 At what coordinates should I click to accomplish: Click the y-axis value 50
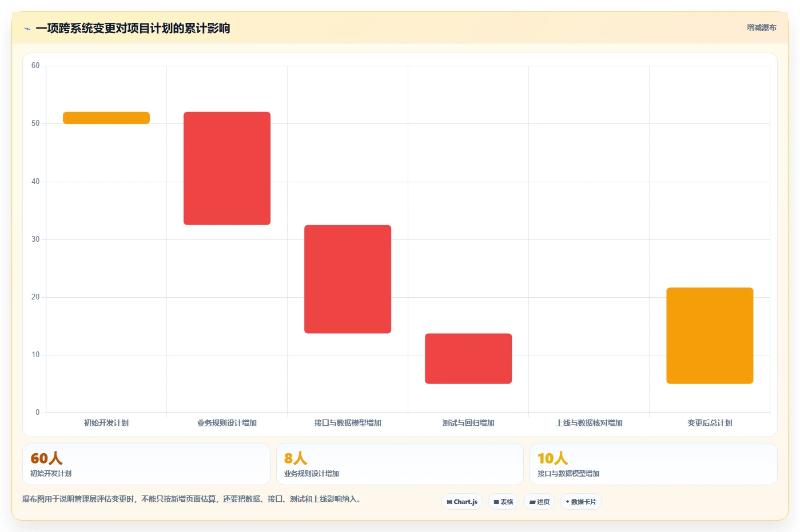35,123
